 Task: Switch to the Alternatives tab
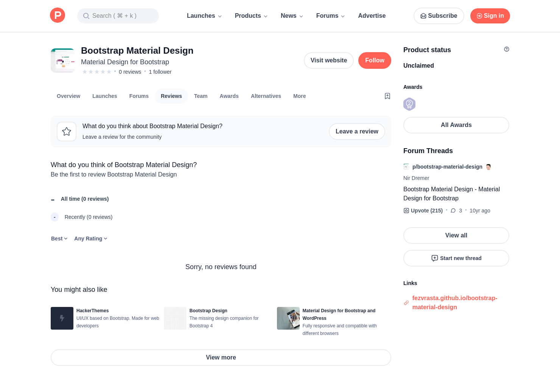tap(266, 96)
